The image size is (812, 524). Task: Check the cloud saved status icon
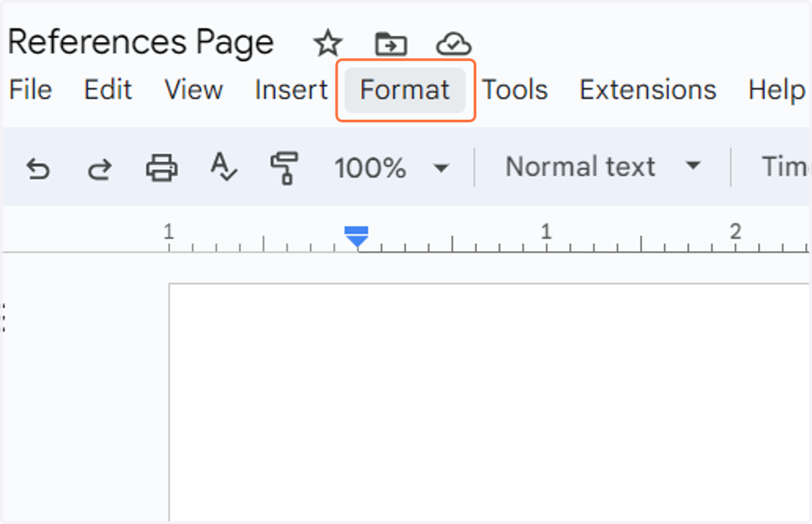454,45
